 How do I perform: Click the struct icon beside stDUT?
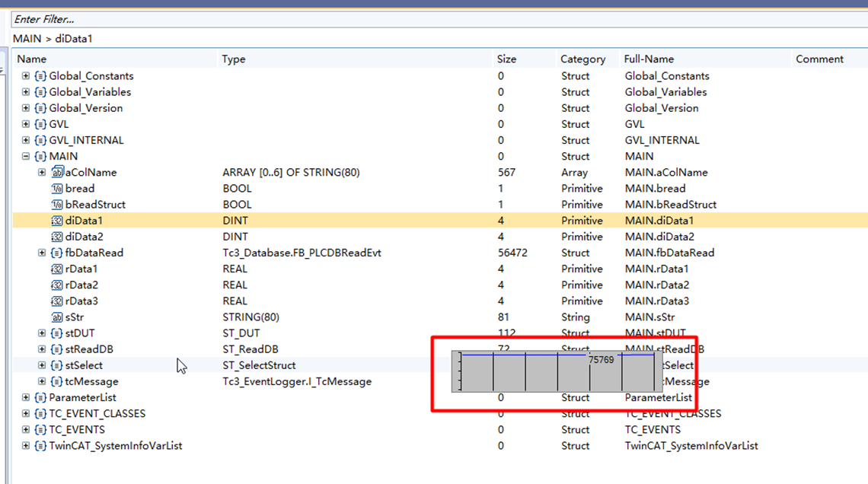click(x=56, y=333)
